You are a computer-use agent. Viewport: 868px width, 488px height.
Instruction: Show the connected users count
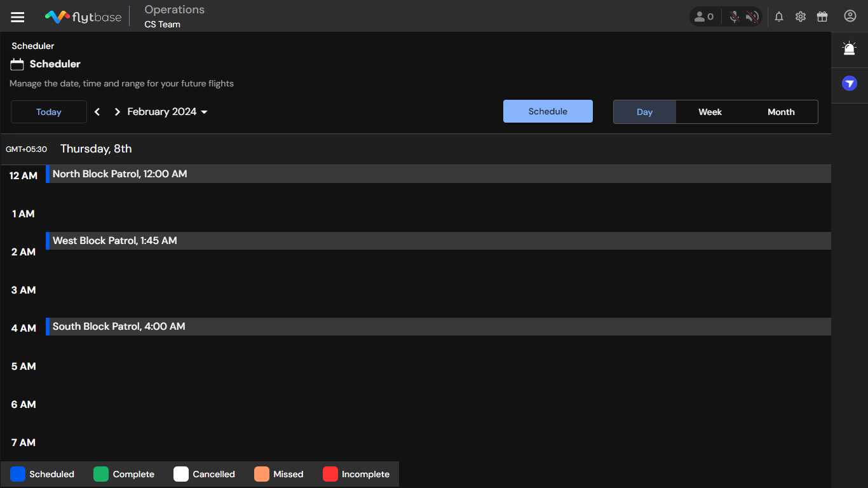(x=704, y=17)
